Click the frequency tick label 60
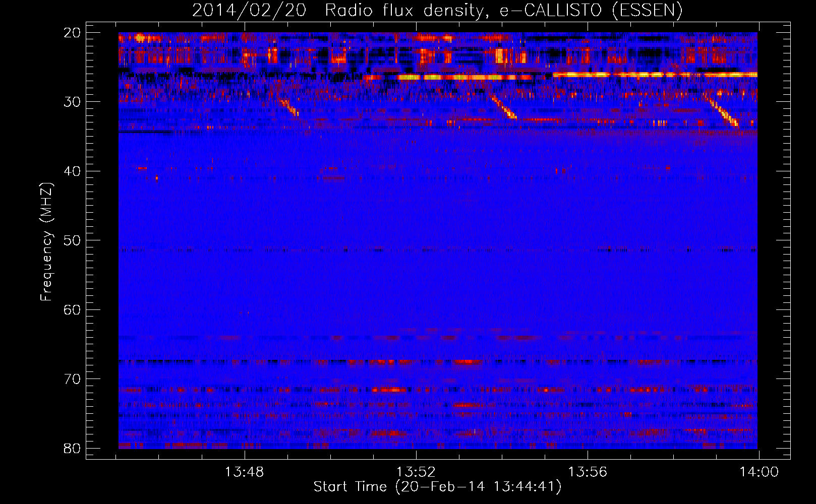The image size is (816, 504). tap(72, 309)
